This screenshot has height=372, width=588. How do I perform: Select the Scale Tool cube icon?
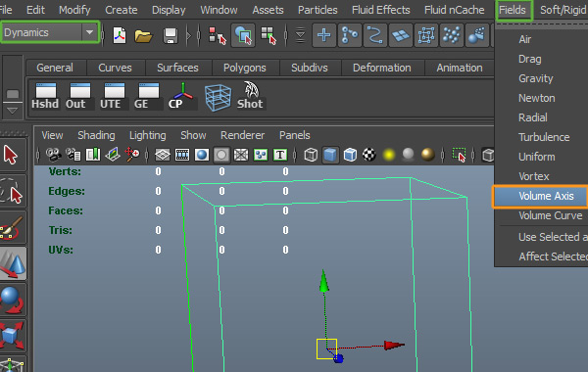[12, 336]
